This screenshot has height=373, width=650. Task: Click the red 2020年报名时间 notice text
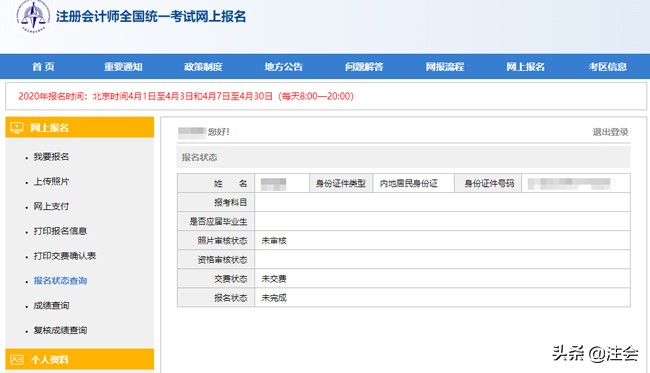tap(186, 96)
